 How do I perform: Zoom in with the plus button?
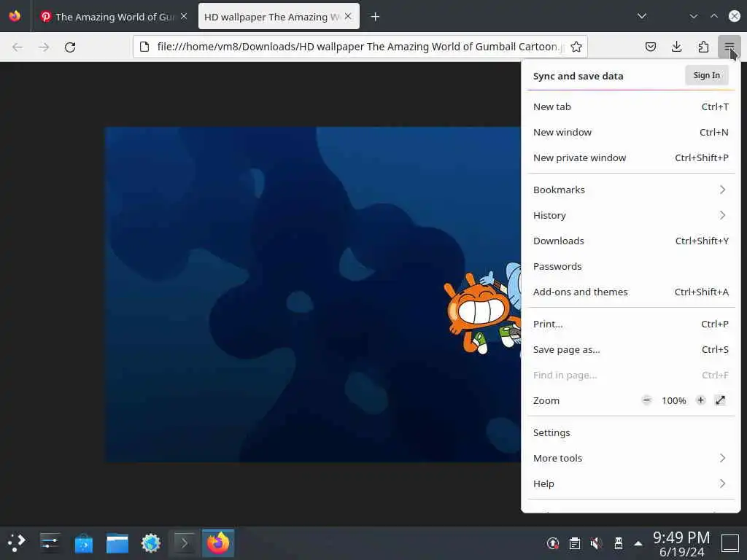(x=700, y=400)
